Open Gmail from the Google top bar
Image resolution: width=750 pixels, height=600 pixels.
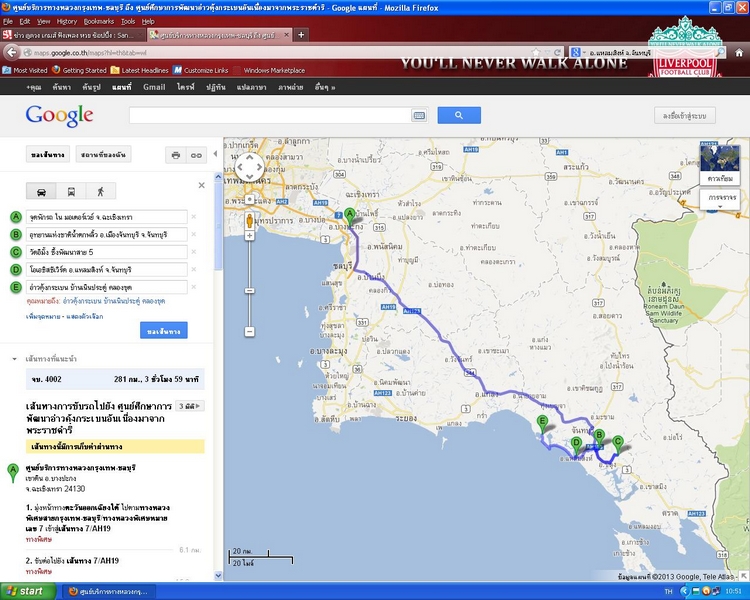(x=154, y=87)
